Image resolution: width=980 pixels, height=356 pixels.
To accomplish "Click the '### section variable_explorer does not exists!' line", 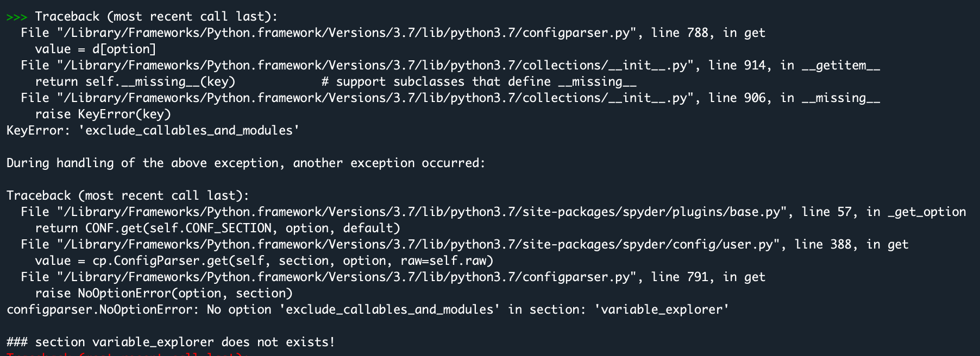I will [171, 342].
